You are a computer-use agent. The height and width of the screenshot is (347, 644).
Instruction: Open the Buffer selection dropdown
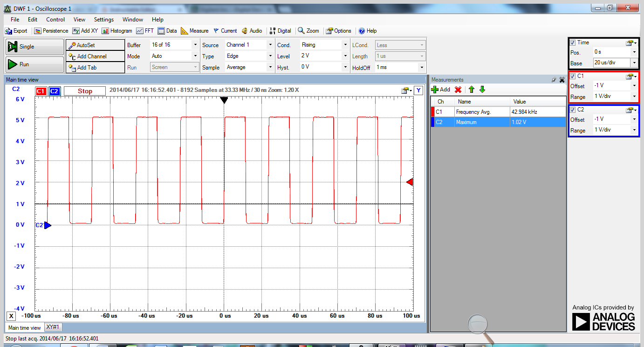pos(196,44)
